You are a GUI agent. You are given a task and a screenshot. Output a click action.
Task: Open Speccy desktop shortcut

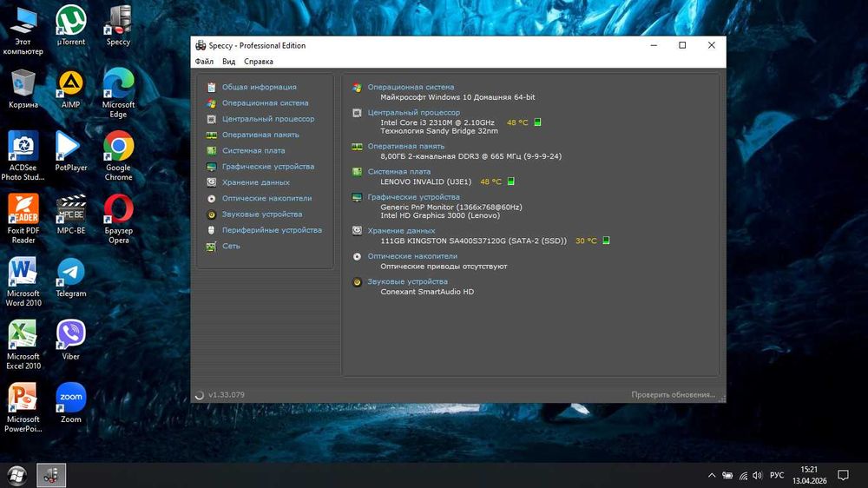[118, 26]
